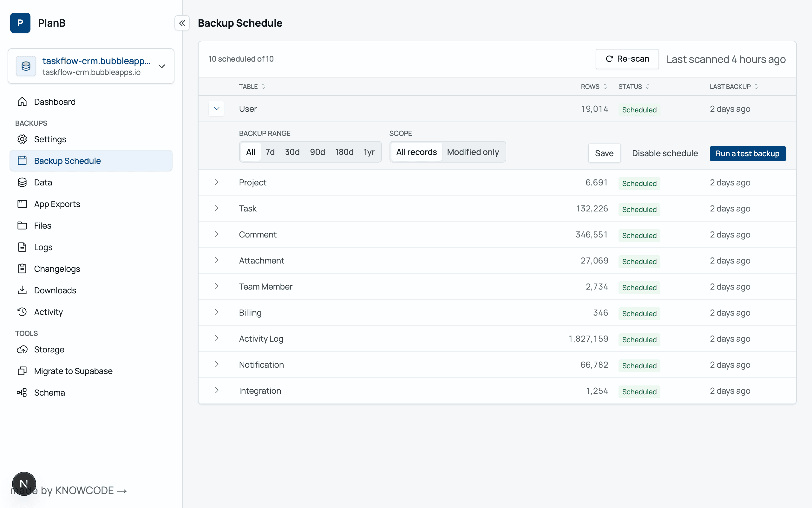Click the Logs document icon

click(22, 247)
